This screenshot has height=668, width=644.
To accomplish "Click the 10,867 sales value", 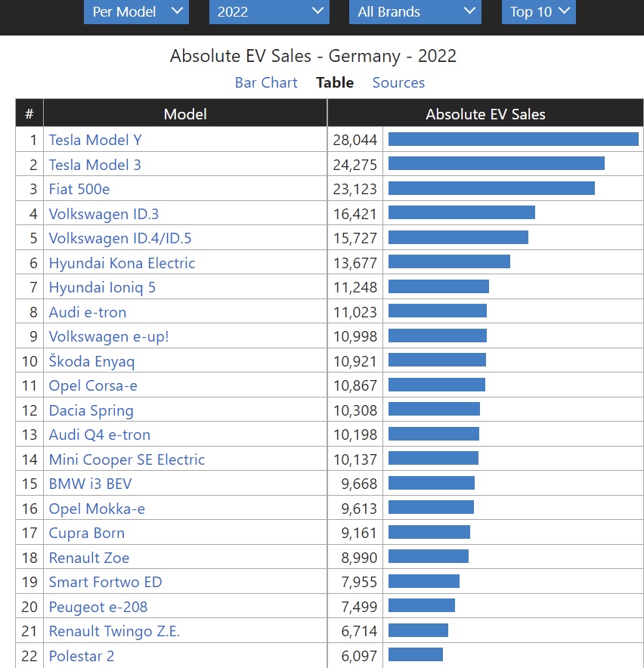I will click(x=355, y=385).
